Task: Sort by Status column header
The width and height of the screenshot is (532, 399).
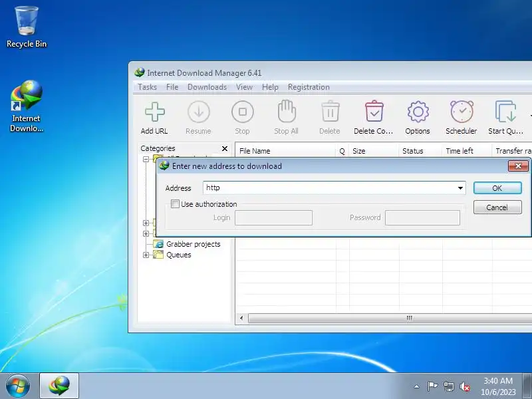Action: coord(420,151)
